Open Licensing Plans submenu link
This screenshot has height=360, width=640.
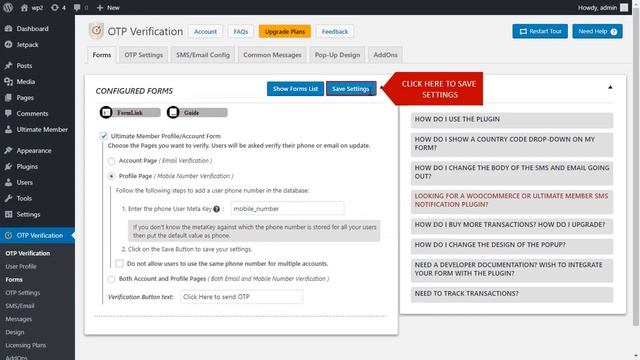coord(25,345)
